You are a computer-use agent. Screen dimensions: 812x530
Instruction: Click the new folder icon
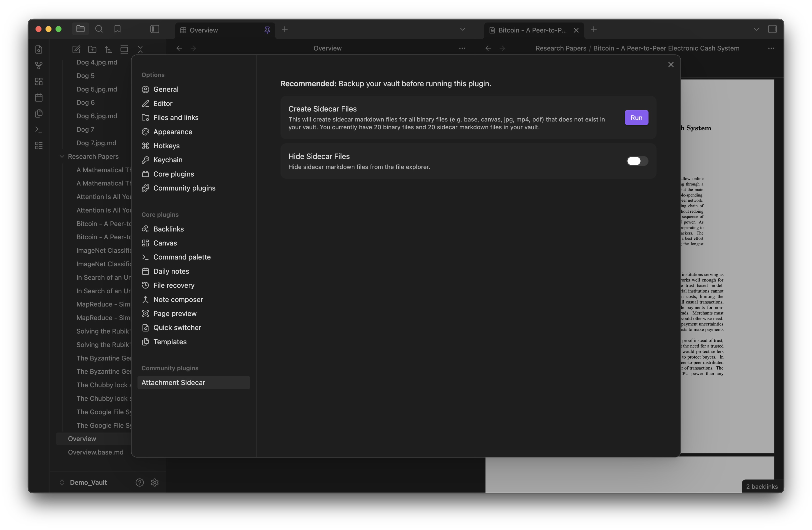92,49
